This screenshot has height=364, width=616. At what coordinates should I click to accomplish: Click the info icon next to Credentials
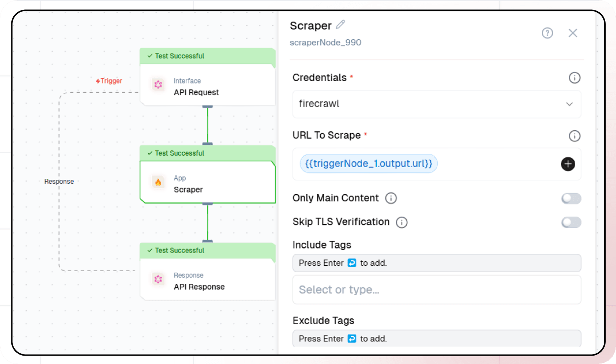click(x=575, y=77)
